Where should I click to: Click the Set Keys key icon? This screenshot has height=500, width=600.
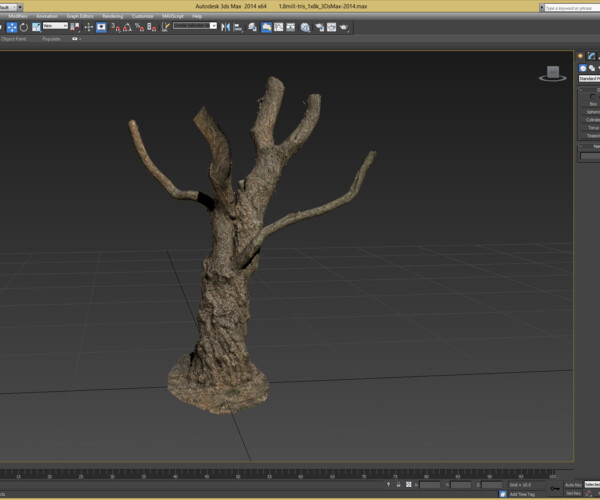[x=555, y=489]
